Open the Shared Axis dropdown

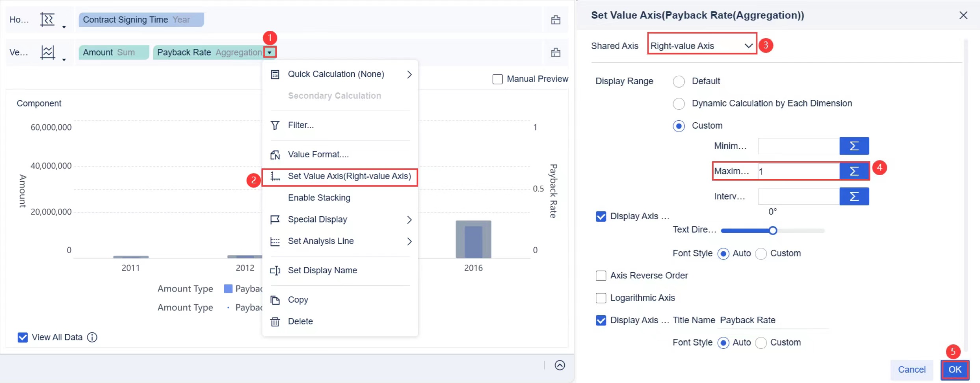[701, 46]
